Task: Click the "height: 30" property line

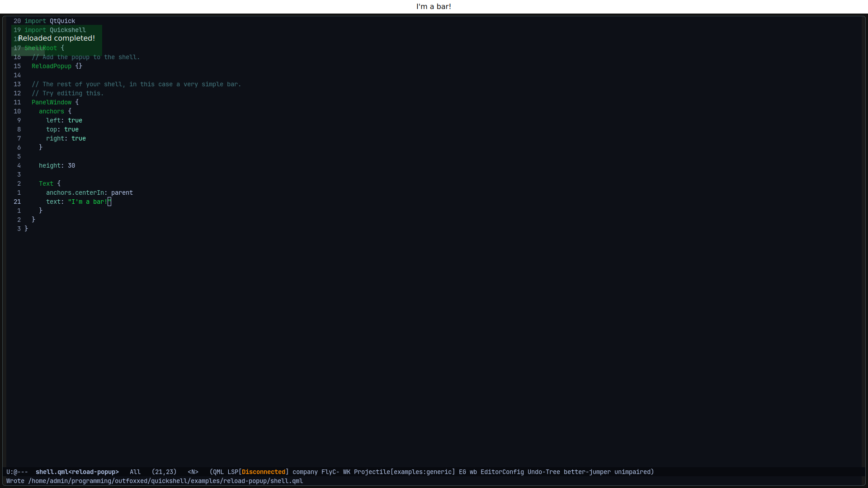Action: click(x=57, y=165)
